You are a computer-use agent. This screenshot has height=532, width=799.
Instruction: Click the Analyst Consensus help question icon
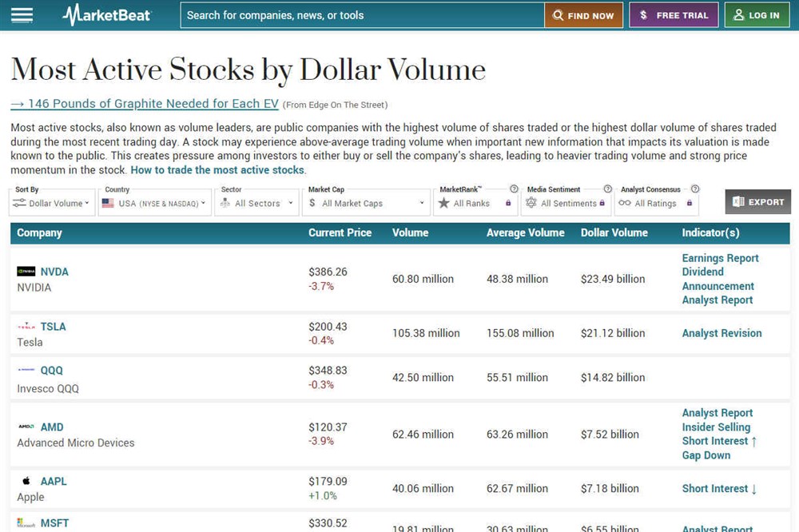click(x=695, y=189)
